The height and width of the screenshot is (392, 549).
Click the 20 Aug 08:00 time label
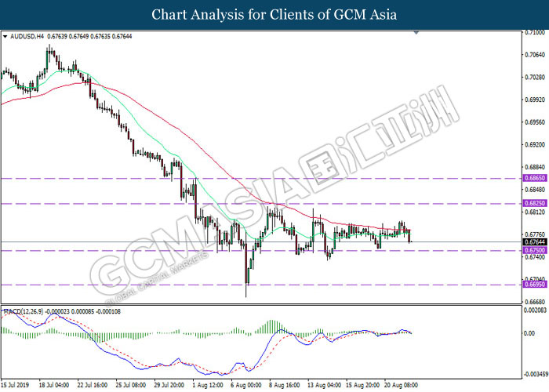(x=401, y=385)
